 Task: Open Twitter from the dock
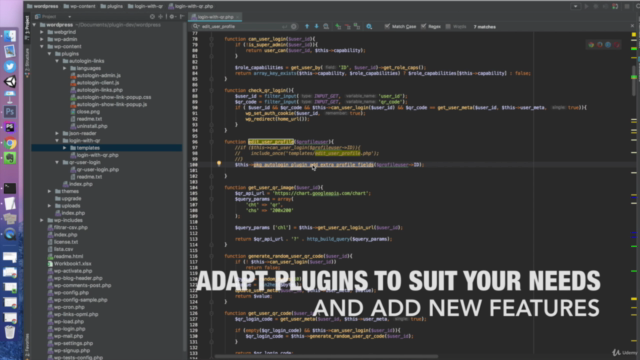(10, 67)
